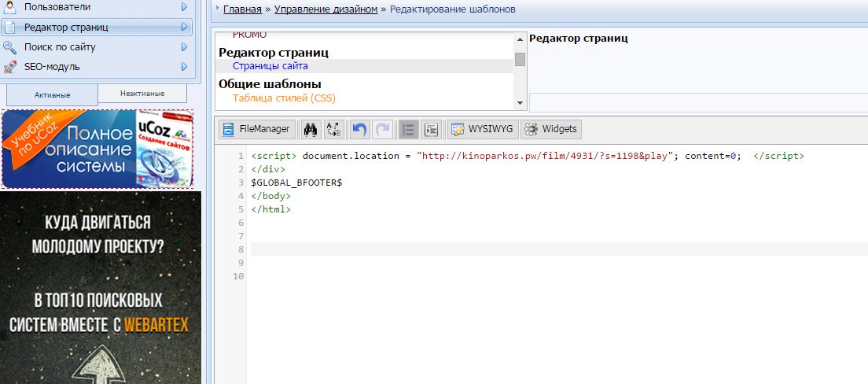Click the </div> line in the editor

[268, 169]
